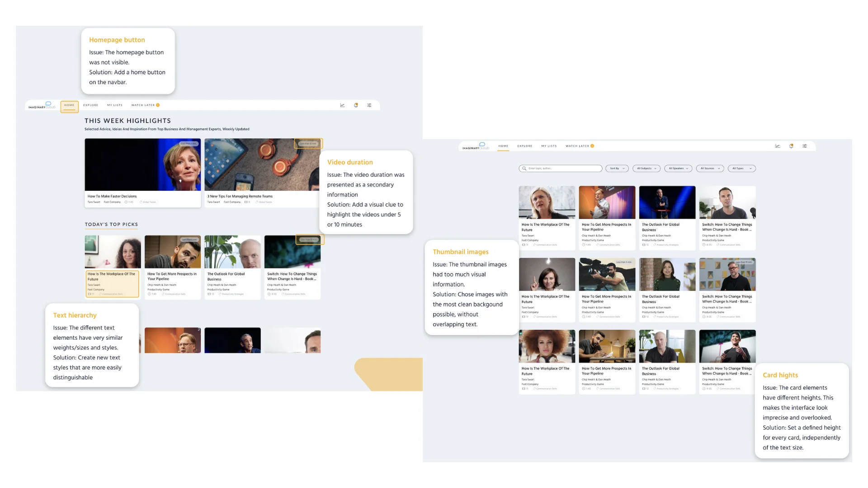Open the settings sliders icon in search mockup navbar

click(805, 146)
